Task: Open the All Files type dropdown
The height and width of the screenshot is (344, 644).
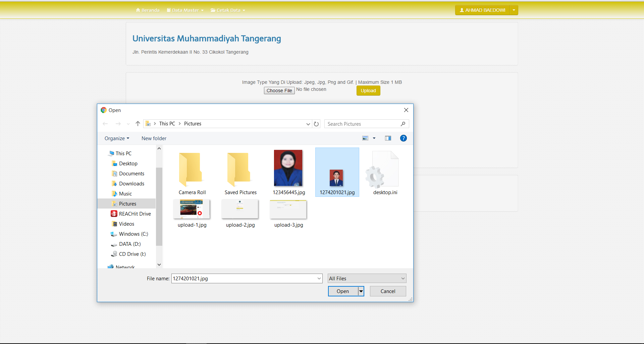Action: (367, 279)
